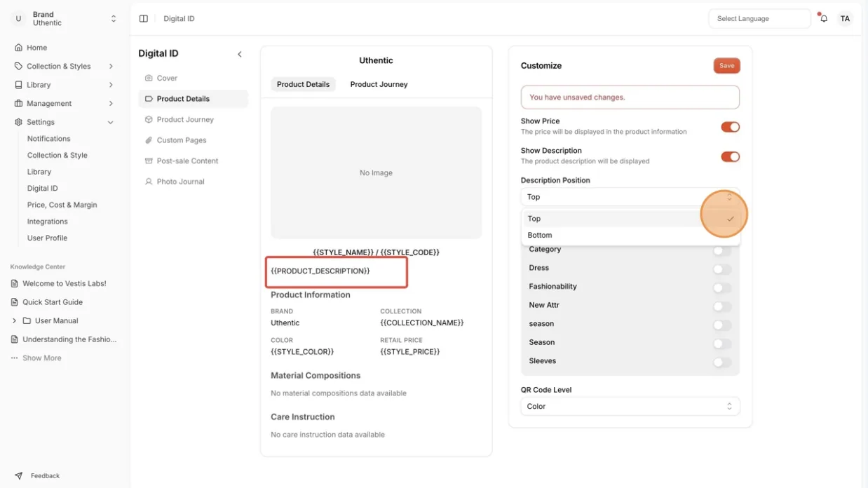Viewport: 868px width, 488px height.
Task: Click the {{PRODUCT_DESCRIPTION}} placeholder text
Action: click(x=320, y=271)
